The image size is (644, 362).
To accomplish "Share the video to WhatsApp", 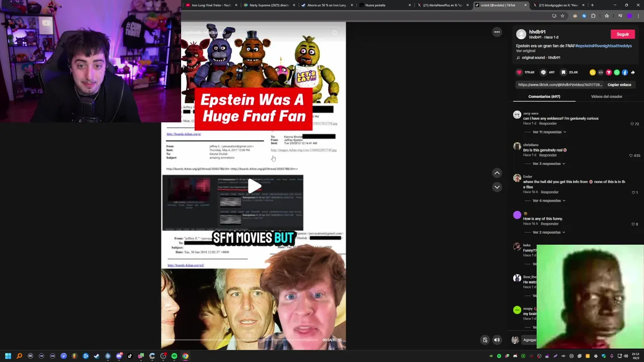I will [617, 72].
